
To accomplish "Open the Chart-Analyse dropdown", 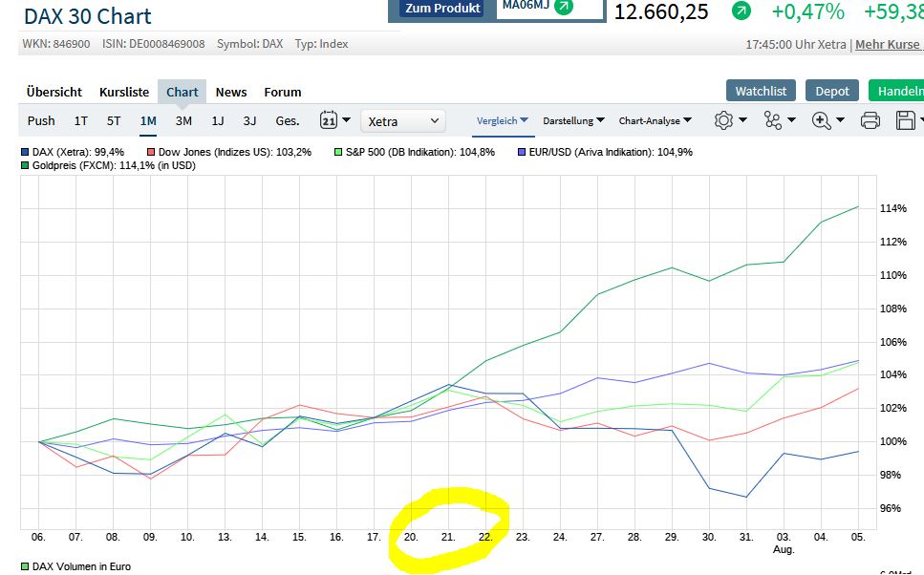I will tap(655, 120).
